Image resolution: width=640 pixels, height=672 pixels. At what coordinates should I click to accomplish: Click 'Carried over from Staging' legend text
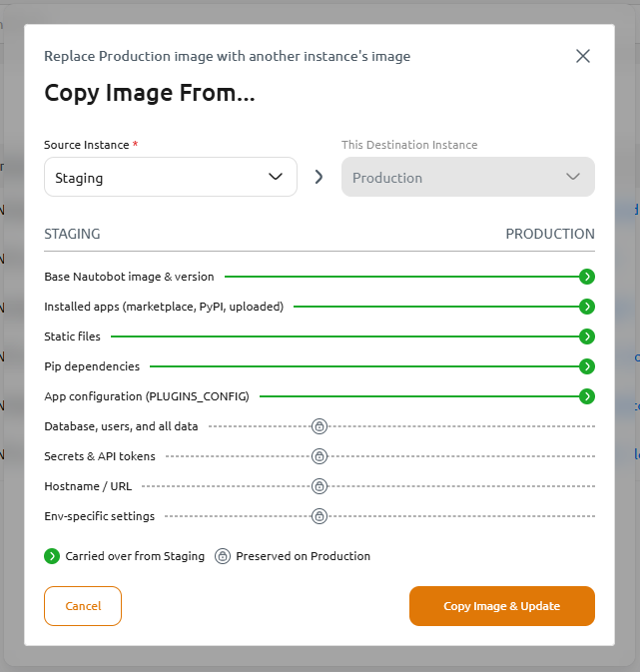[135, 557]
